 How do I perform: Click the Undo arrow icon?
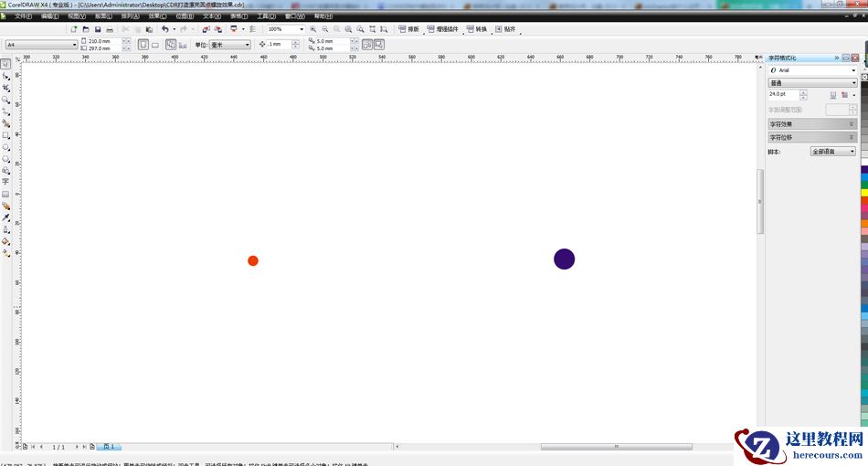tap(165, 29)
